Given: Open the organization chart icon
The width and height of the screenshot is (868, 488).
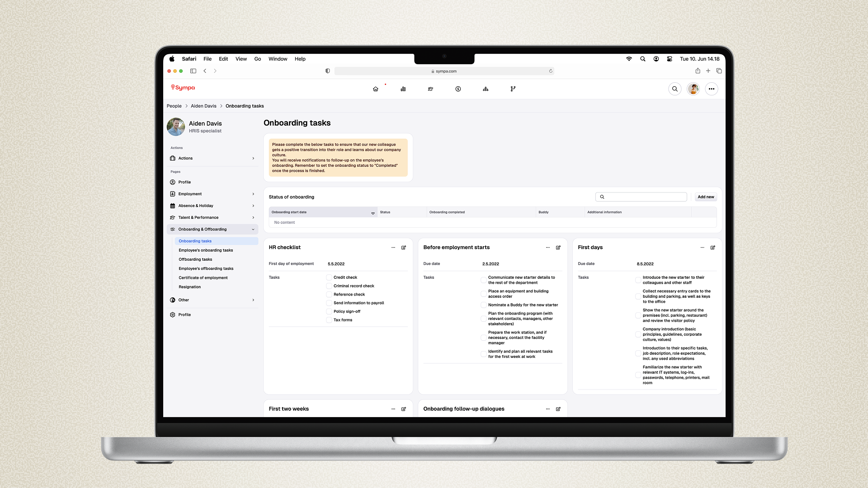Looking at the screenshot, I should (x=486, y=89).
